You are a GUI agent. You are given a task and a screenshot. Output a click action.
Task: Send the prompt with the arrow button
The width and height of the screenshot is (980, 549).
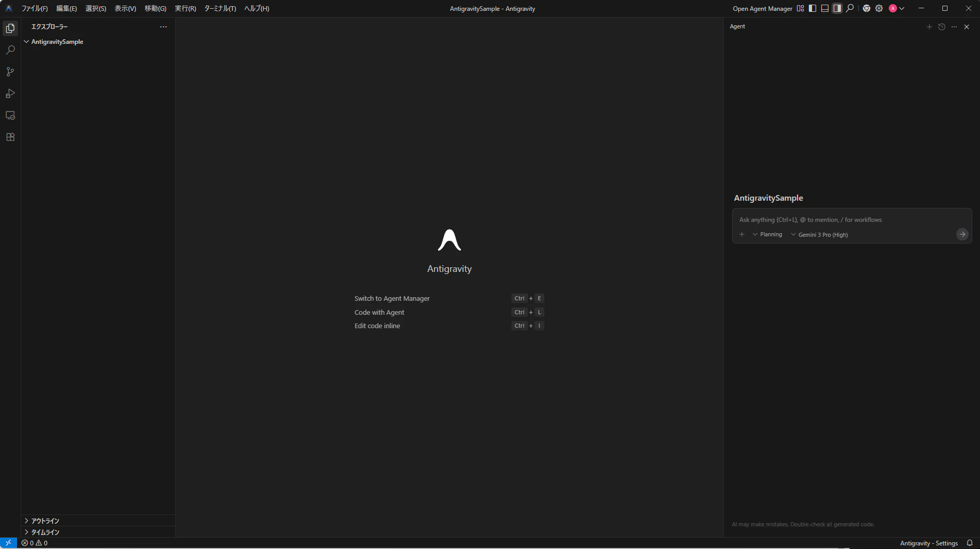(x=962, y=234)
